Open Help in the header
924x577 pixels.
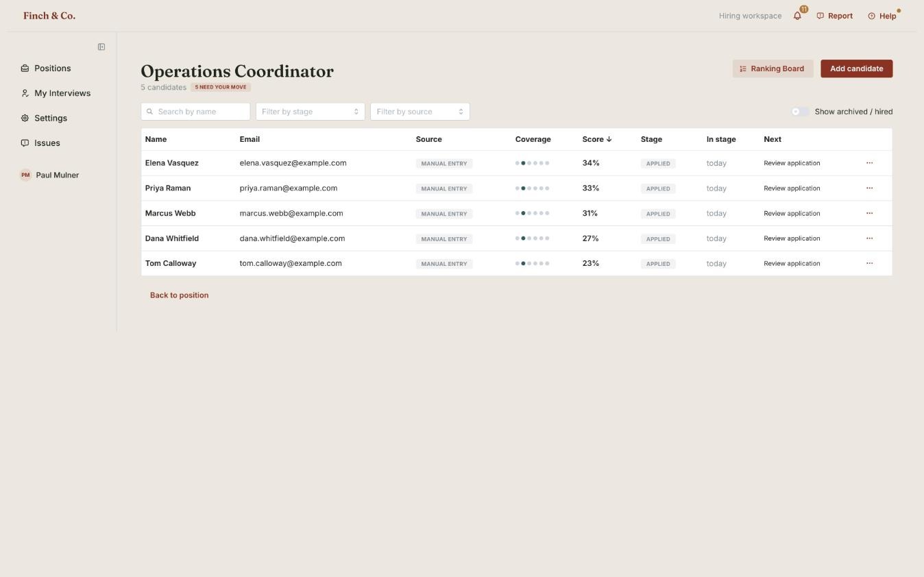coord(882,16)
